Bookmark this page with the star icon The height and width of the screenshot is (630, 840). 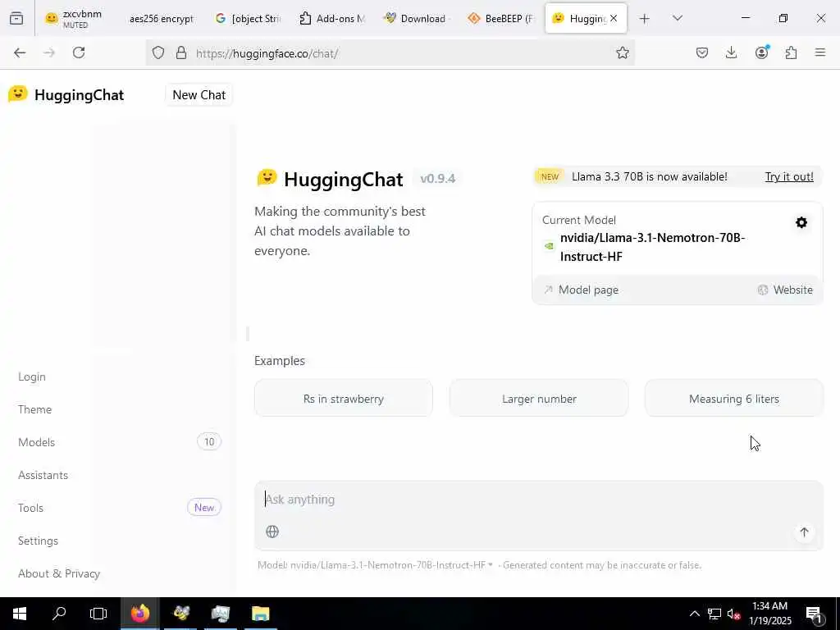622,52
